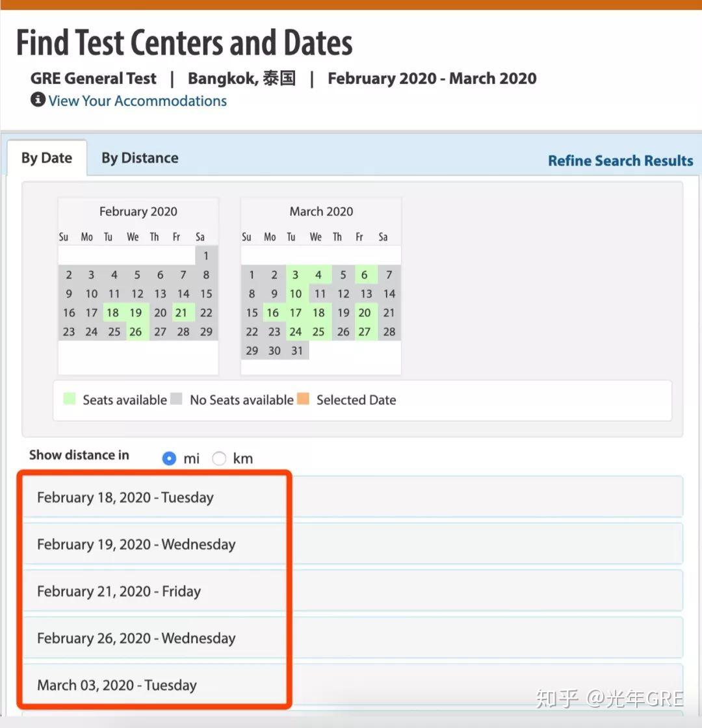This screenshot has height=728, width=702.
Task: Select the By Date tab
Action: tap(47, 158)
